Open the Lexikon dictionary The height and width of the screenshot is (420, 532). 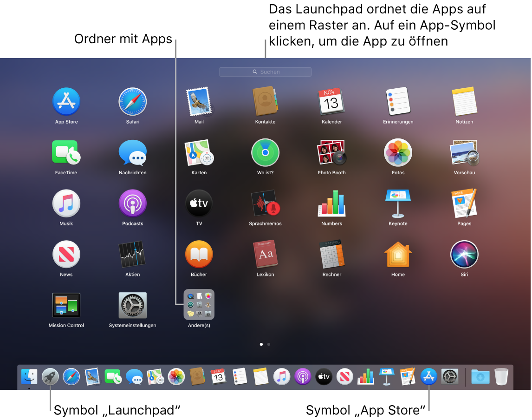pyautogui.click(x=265, y=254)
